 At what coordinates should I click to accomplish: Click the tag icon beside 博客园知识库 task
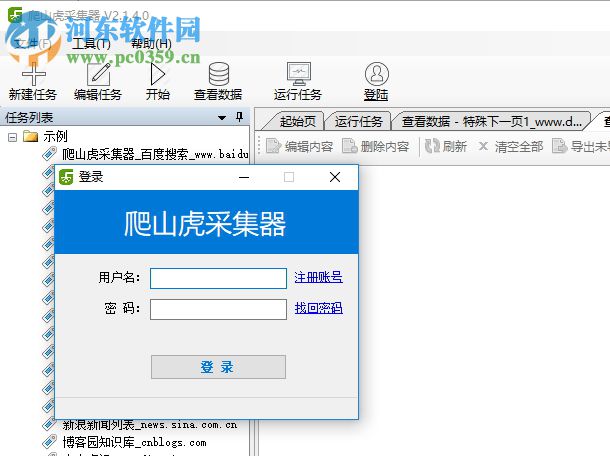tap(49, 442)
